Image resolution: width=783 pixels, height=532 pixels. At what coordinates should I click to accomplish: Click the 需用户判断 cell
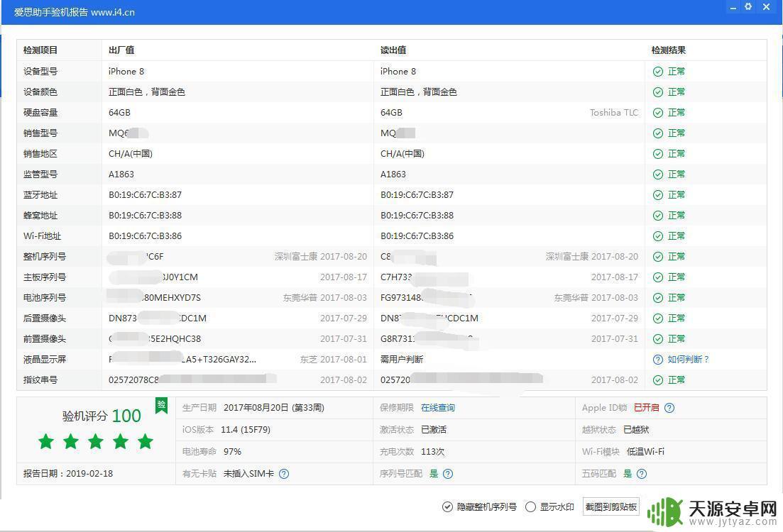pyautogui.click(x=402, y=360)
